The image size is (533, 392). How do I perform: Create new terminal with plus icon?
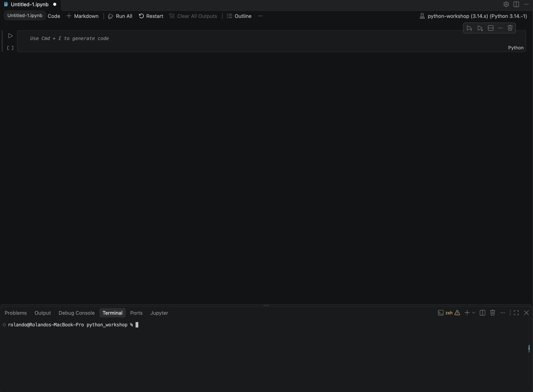(467, 313)
